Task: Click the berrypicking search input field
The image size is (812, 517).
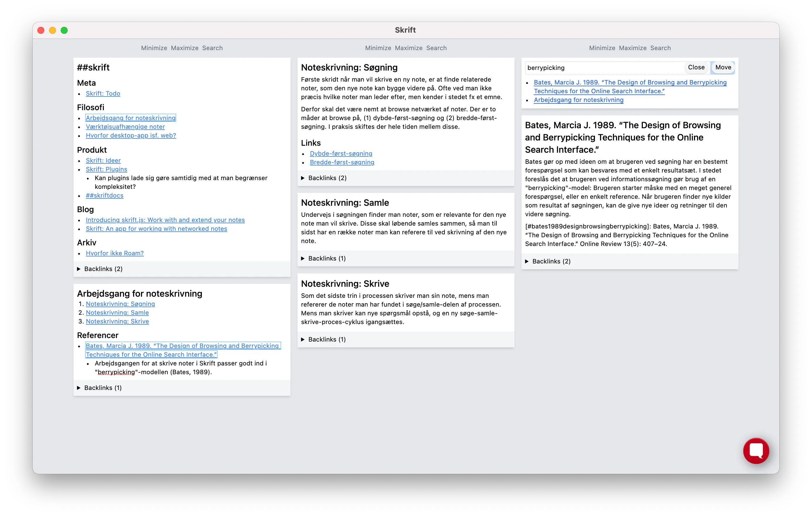Action: [604, 68]
